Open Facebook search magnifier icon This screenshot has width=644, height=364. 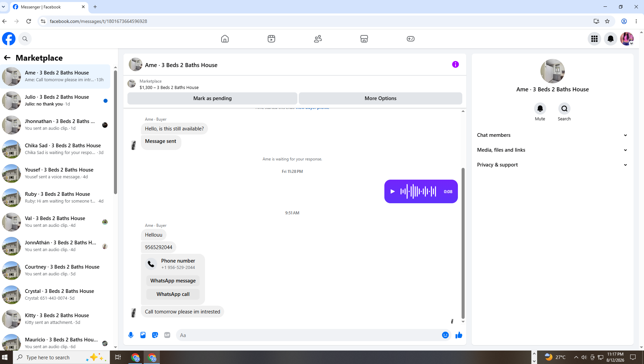(x=25, y=39)
